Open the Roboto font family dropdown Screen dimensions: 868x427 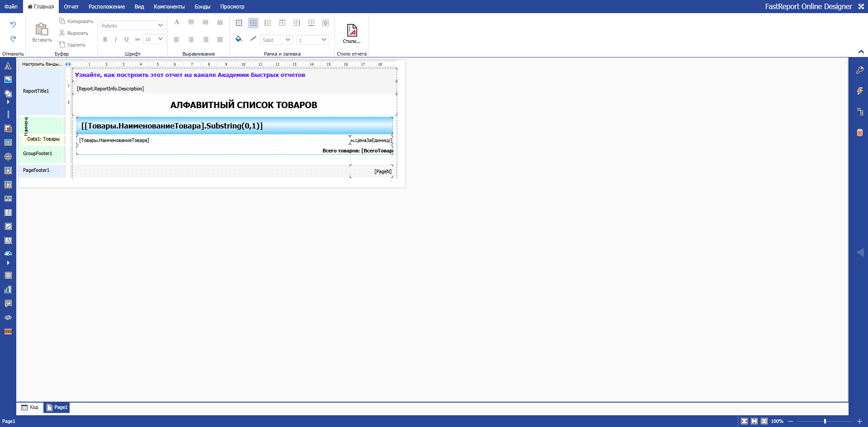[x=132, y=26]
